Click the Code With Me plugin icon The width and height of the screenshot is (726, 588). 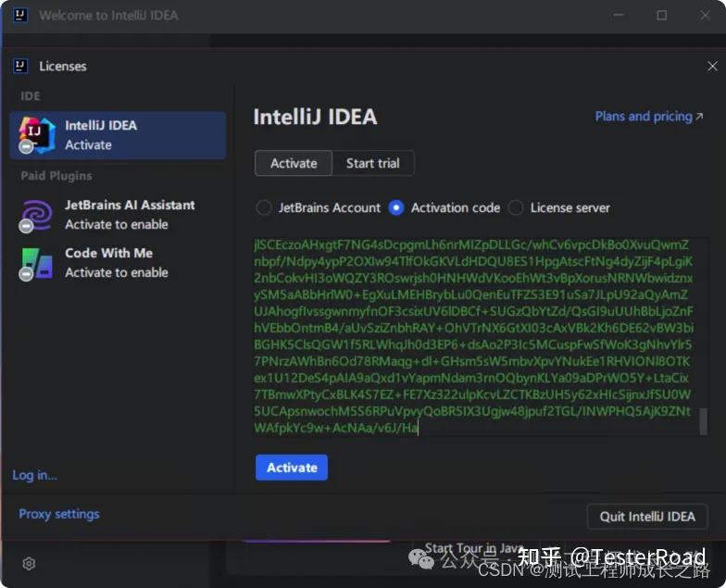[36, 264]
